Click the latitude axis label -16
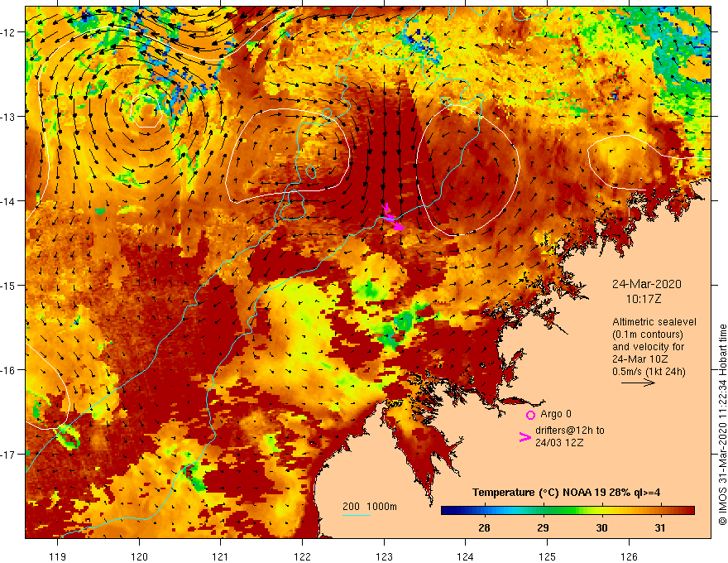The image size is (728, 563). (x=8, y=370)
